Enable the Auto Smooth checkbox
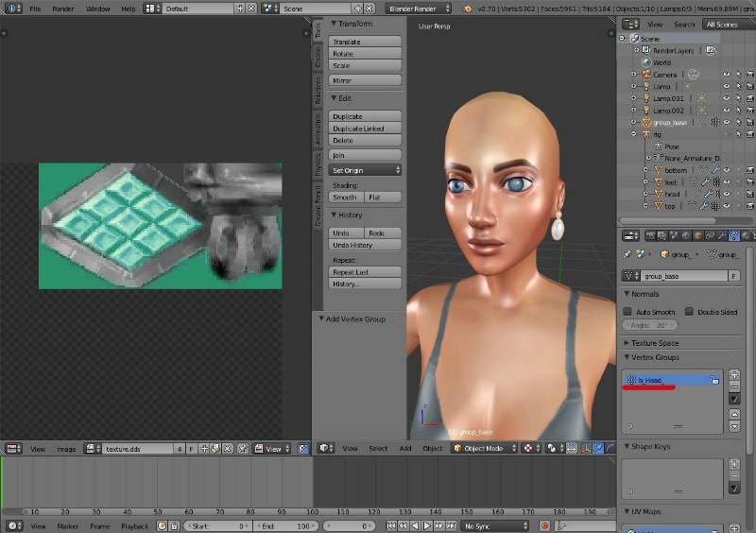This screenshot has height=533, width=756. [x=627, y=311]
